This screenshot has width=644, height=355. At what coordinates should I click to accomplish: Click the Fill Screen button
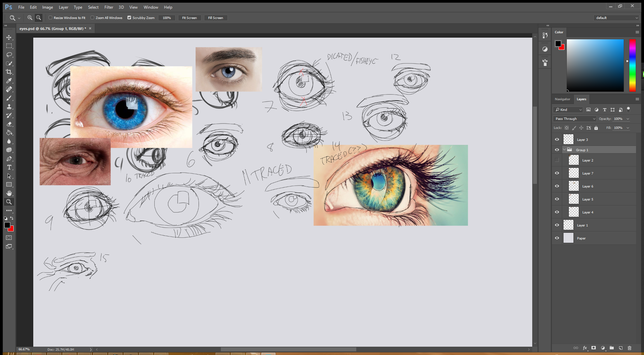(216, 18)
